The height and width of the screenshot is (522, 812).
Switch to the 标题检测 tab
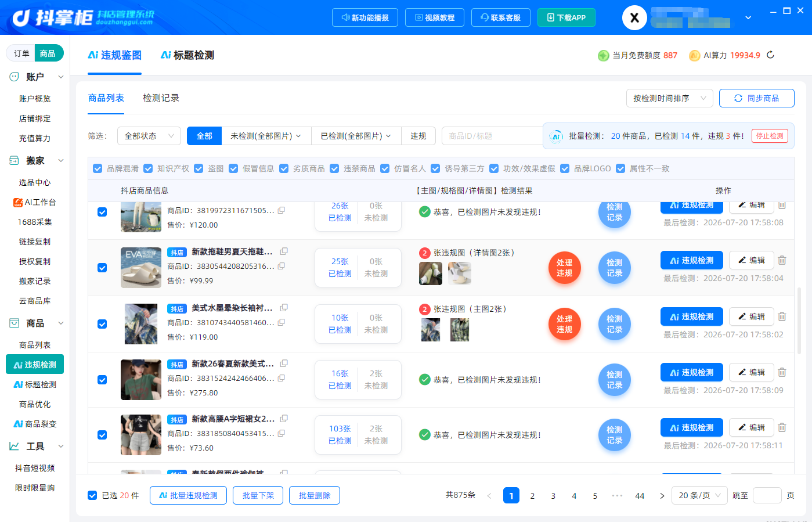[187, 55]
